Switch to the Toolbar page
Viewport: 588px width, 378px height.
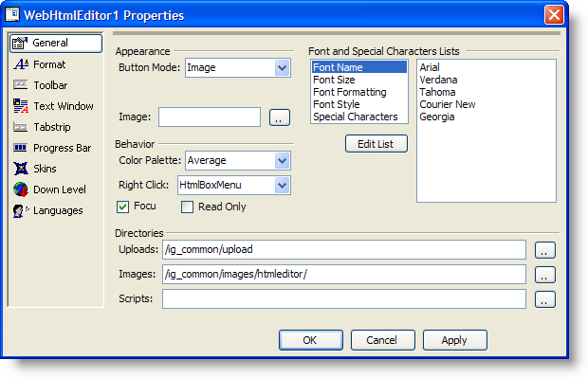pos(50,85)
